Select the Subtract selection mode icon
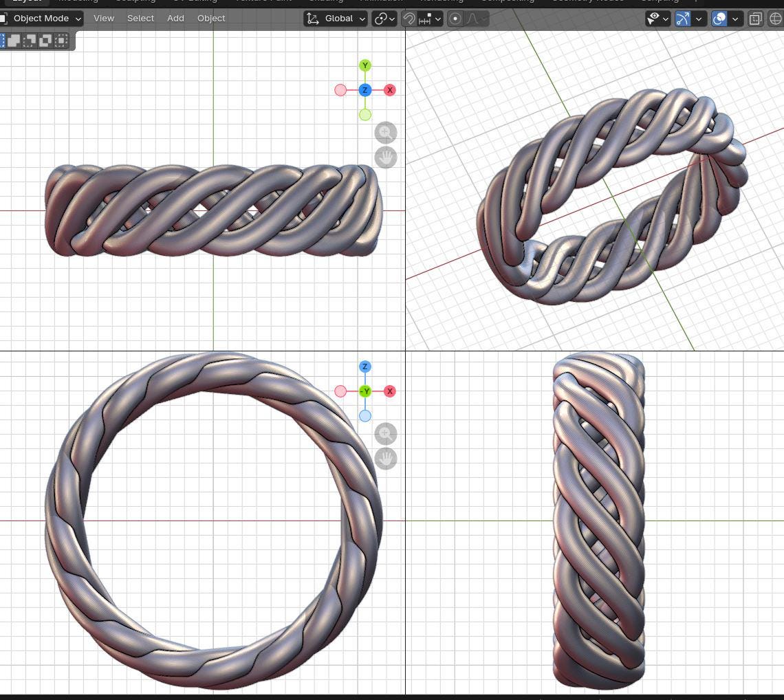The image size is (784, 700). (x=30, y=41)
